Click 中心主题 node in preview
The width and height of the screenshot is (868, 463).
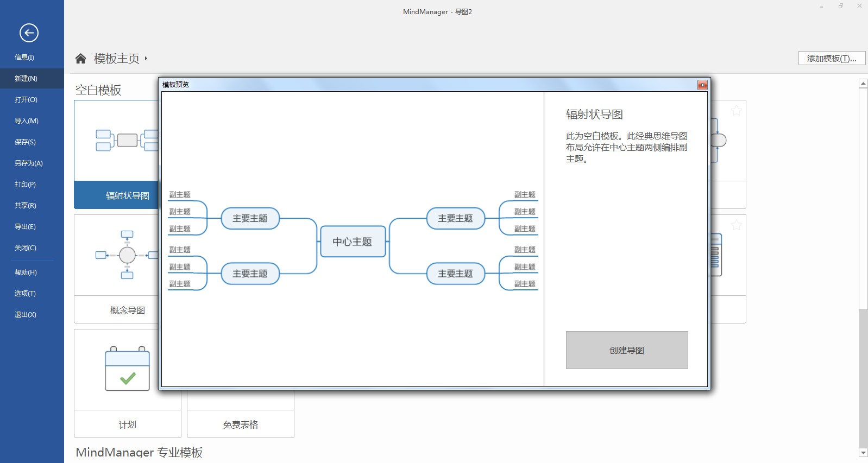(353, 242)
